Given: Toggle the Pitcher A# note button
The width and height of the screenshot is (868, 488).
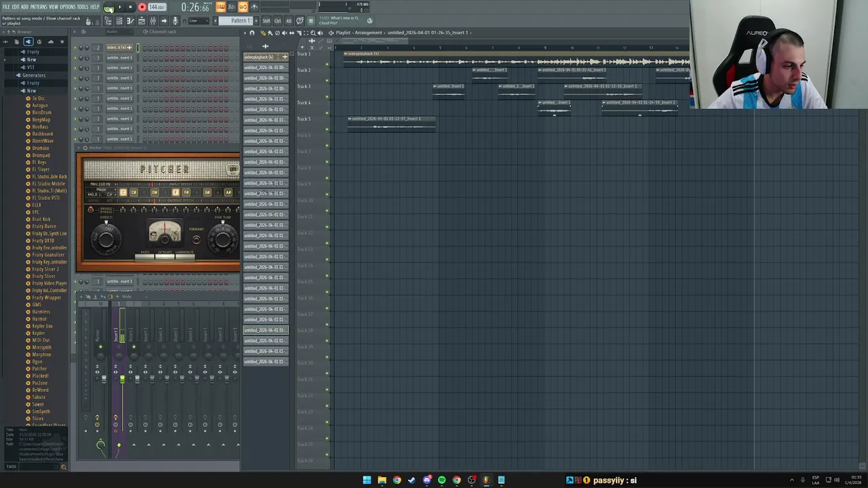Looking at the screenshot, I should pyautogui.click(x=228, y=192).
